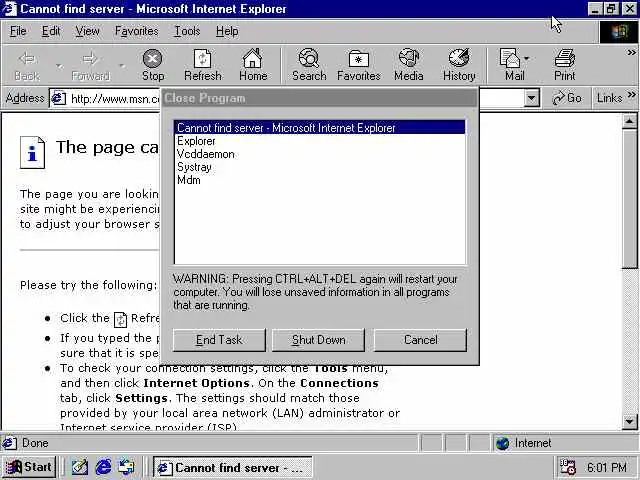Image resolution: width=640 pixels, height=480 pixels.
Task: Open the Edit menu
Action: (51, 31)
